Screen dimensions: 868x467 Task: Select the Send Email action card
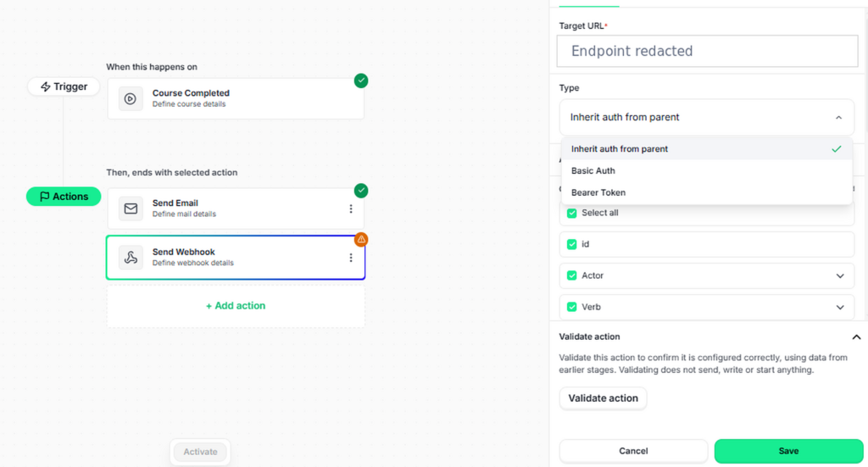point(236,208)
